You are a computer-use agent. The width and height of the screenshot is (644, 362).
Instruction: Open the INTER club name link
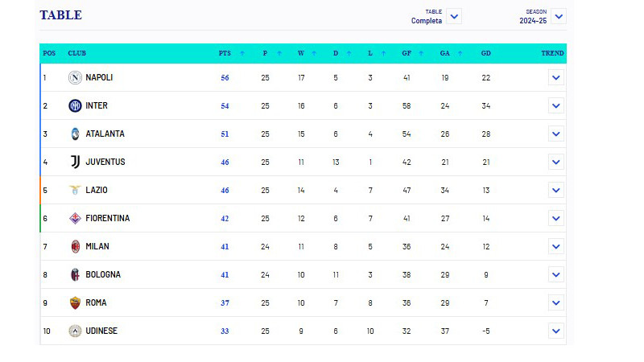pyautogui.click(x=97, y=106)
